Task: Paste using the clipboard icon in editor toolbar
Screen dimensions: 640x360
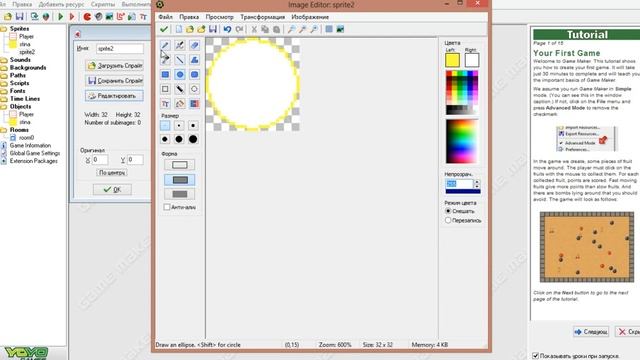Action: coord(276,29)
